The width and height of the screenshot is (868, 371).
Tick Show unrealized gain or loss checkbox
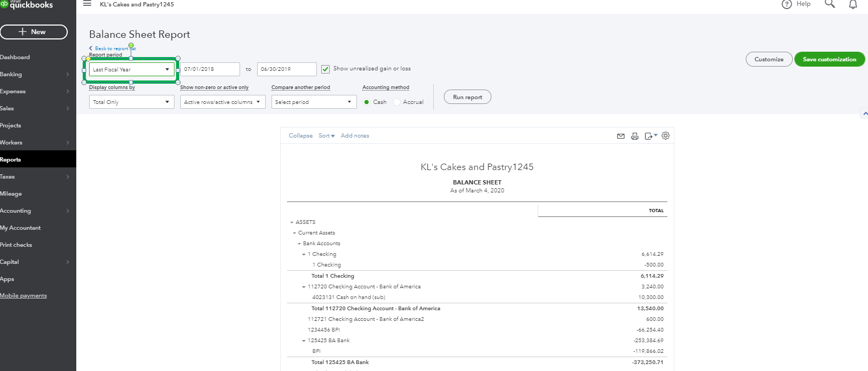(x=325, y=69)
